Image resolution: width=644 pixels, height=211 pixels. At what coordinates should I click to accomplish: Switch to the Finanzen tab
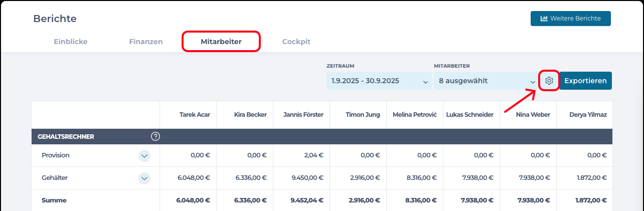tap(146, 42)
